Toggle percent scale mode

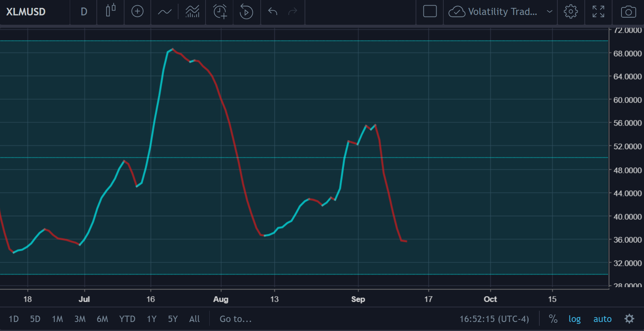[553, 319]
